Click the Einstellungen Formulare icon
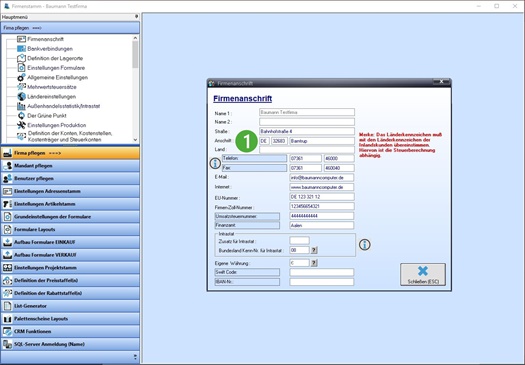Viewport: 525px width, 365px height. 21,68
